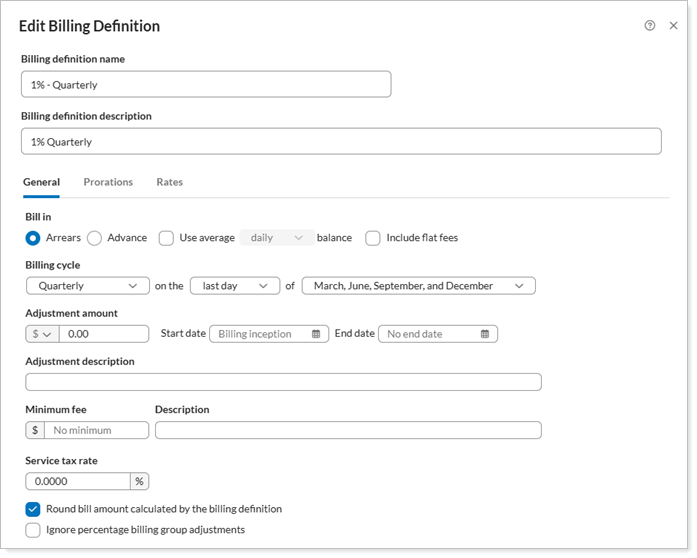The image size is (697, 558).
Task: Click the Service tax rate field
Action: click(x=78, y=481)
